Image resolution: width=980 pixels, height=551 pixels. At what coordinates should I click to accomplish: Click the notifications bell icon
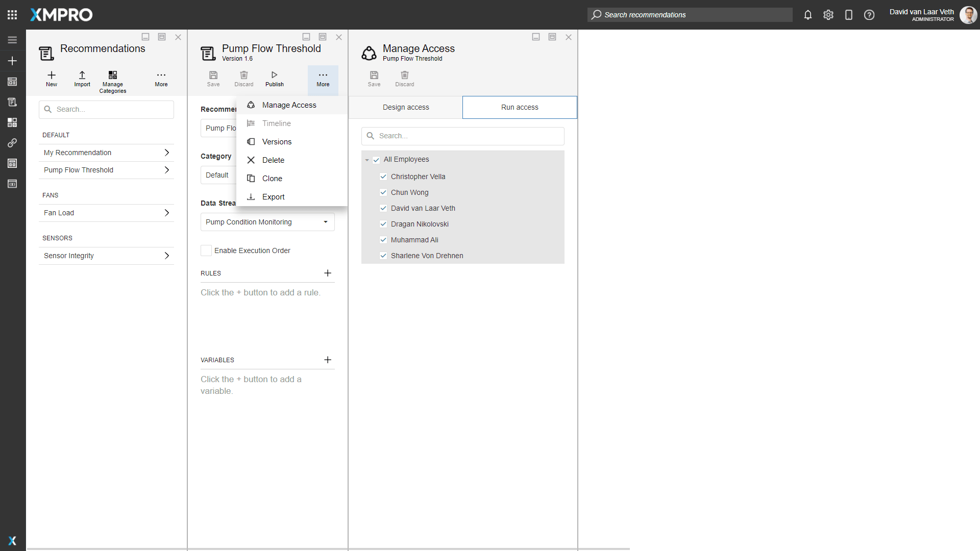[x=807, y=15]
